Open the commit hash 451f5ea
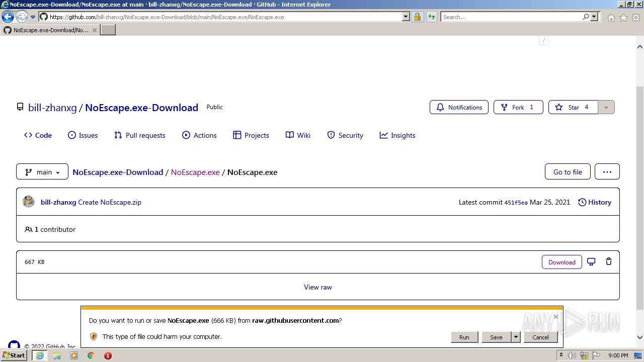This screenshot has width=644, height=362. (x=516, y=203)
